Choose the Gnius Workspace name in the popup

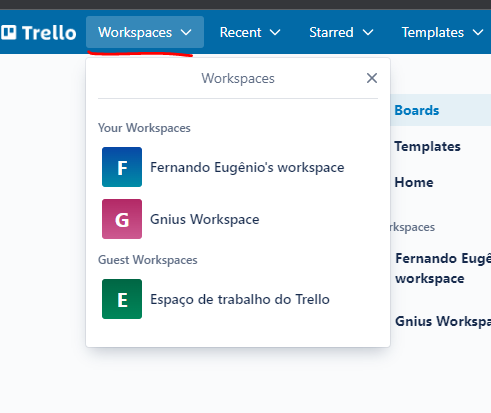tap(205, 219)
